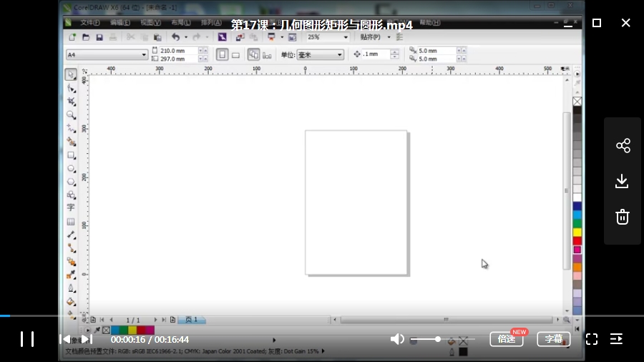Open the 布局(L) menu
Screen dimensions: 644x362
pos(181,23)
